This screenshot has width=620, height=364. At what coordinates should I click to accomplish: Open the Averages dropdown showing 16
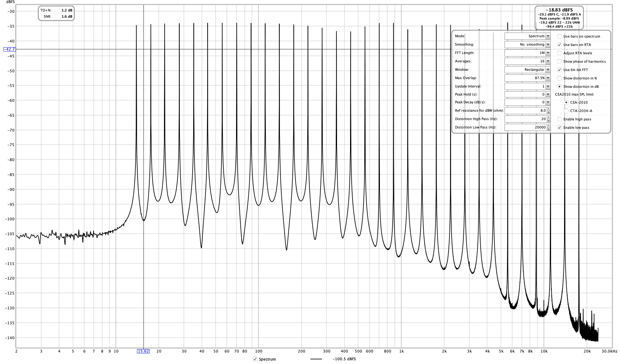(527, 61)
